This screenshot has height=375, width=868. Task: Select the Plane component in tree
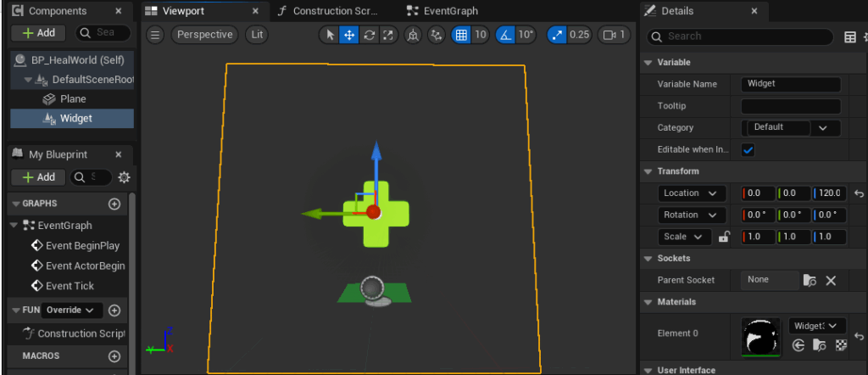72,99
